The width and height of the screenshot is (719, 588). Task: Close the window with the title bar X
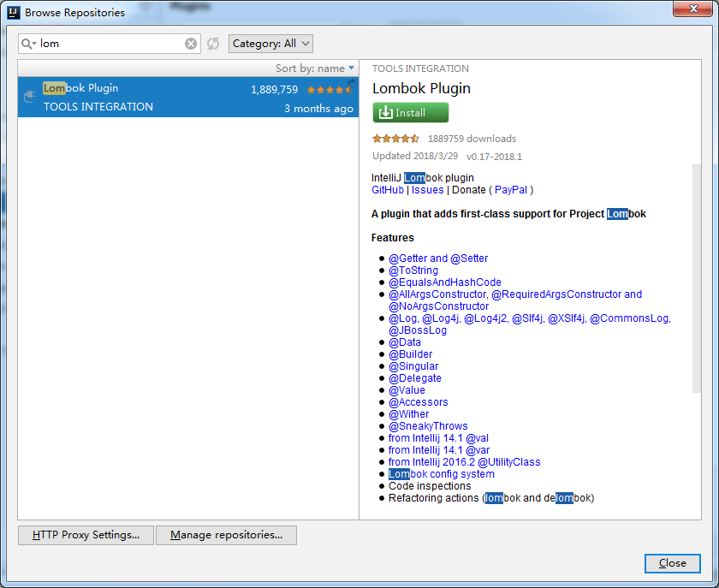[x=692, y=9]
